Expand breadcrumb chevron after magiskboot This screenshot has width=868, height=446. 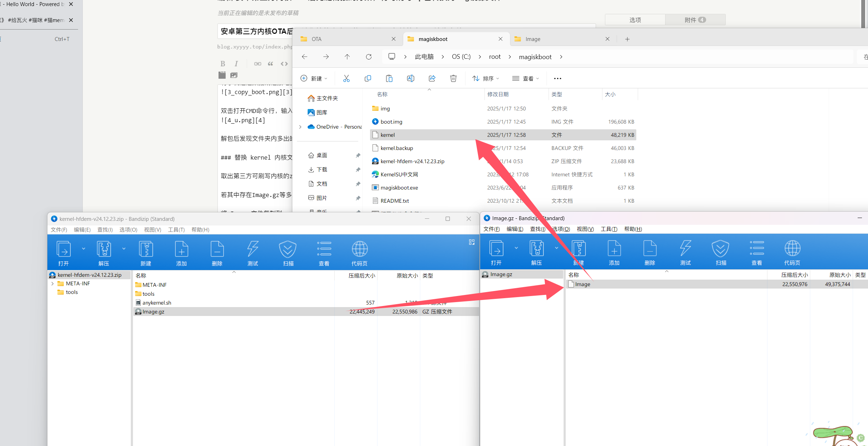pyautogui.click(x=561, y=57)
